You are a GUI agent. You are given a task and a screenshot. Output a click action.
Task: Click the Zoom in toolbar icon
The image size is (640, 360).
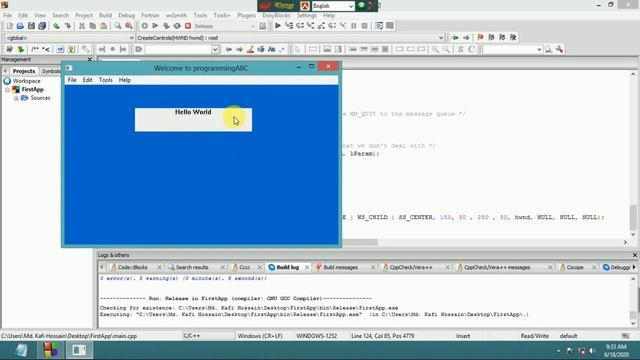pyautogui.click(x=436, y=49)
